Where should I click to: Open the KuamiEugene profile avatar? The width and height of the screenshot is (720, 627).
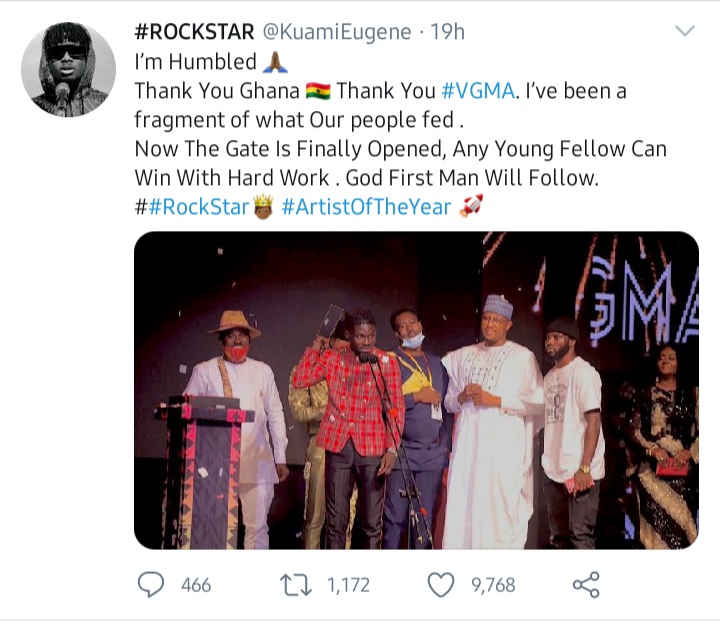click(x=65, y=68)
